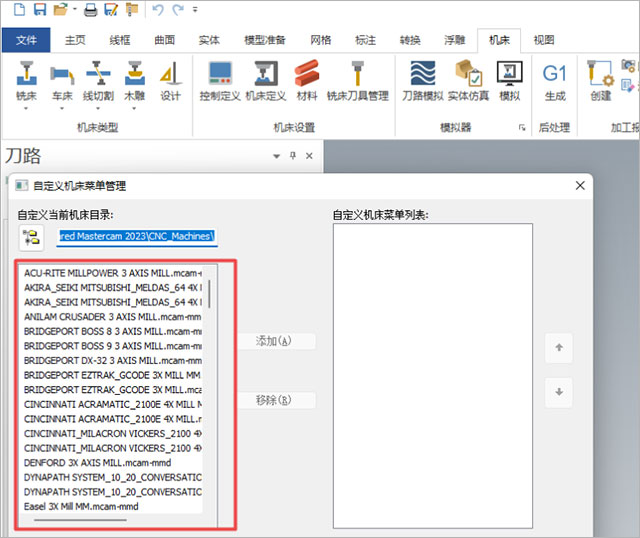Click the browse machine directory folder icon
The height and width of the screenshot is (538, 640).
click(x=31, y=237)
